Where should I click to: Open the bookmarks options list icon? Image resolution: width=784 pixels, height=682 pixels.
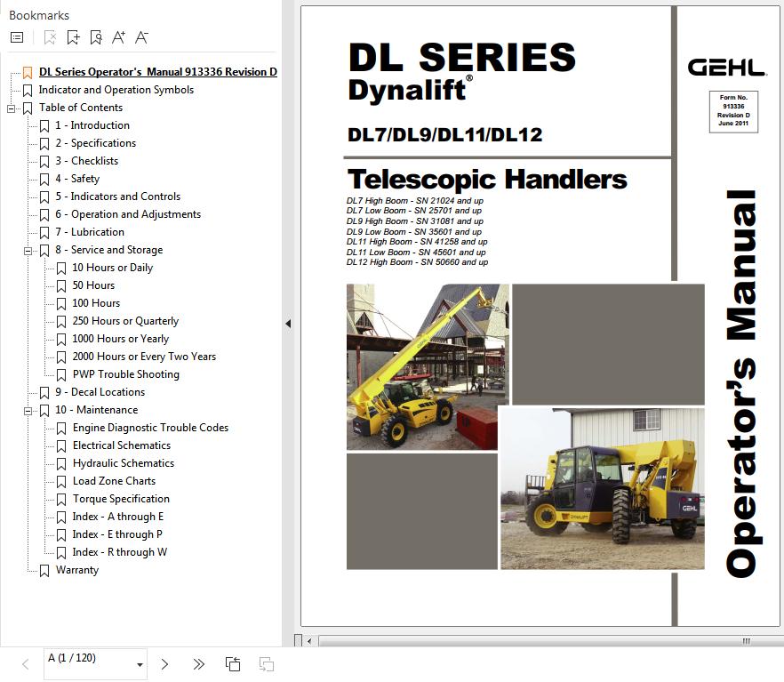point(17,37)
